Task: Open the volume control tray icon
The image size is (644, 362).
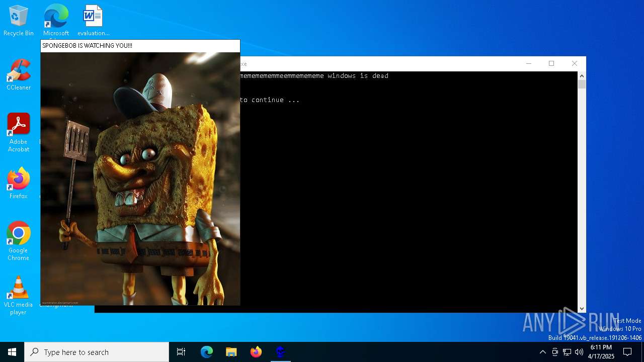Action: pyautogui.click(x=579, y=352)
